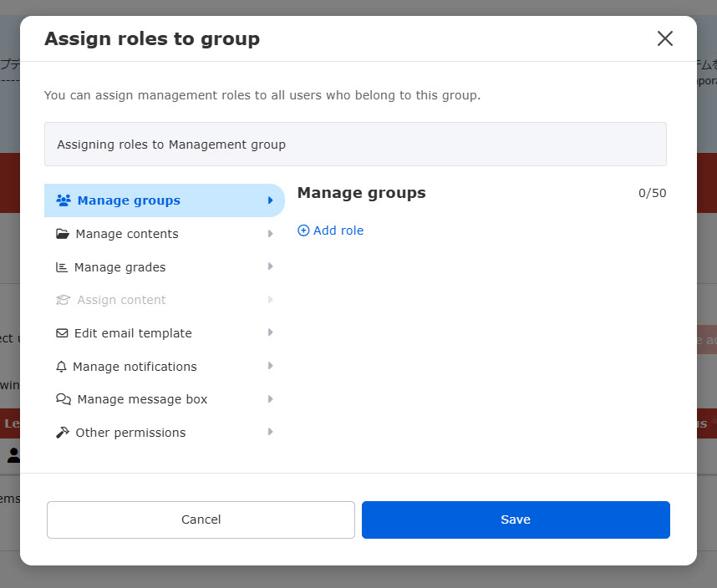
Task: Click the hammer icon for Other permissions
Action: pyautogui.click(x=63, y=433)
